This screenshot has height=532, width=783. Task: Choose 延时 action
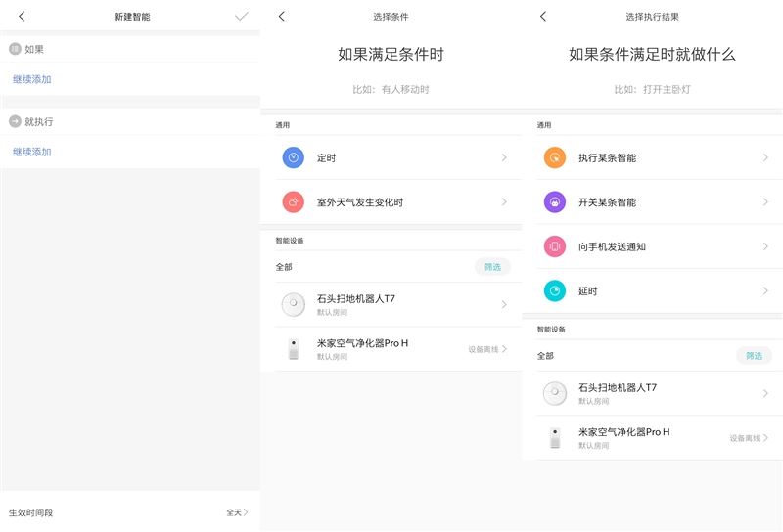coord(653,291)
